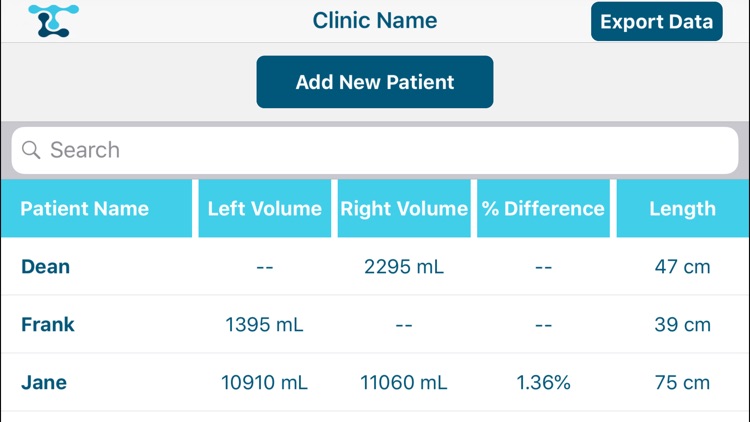Click the magnifying glass search icon

point(31,150)
